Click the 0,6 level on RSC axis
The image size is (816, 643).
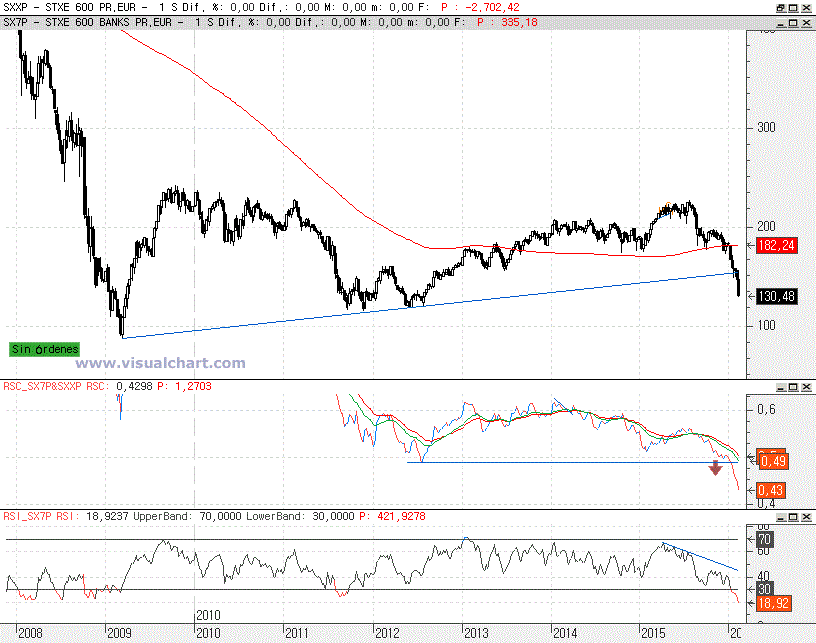766,409
